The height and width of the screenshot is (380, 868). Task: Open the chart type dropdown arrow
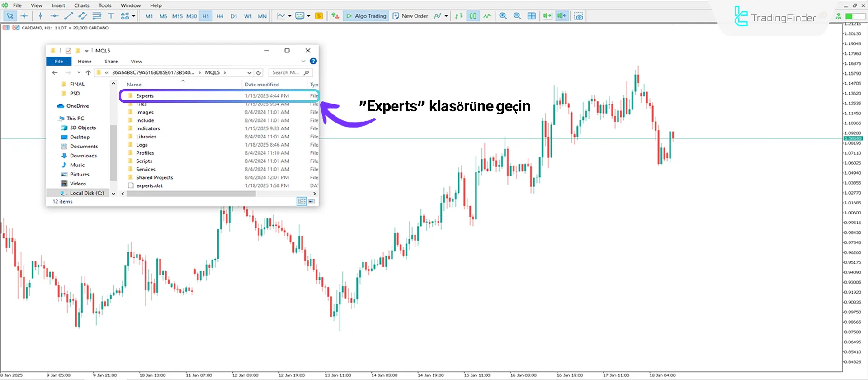[x=290, y=16]
